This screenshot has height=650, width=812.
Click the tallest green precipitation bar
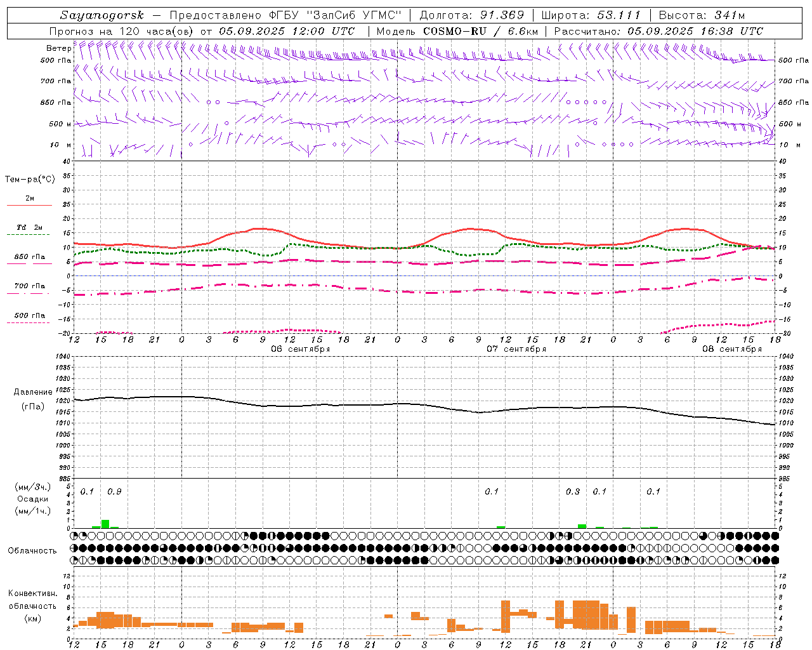[105, 524]
